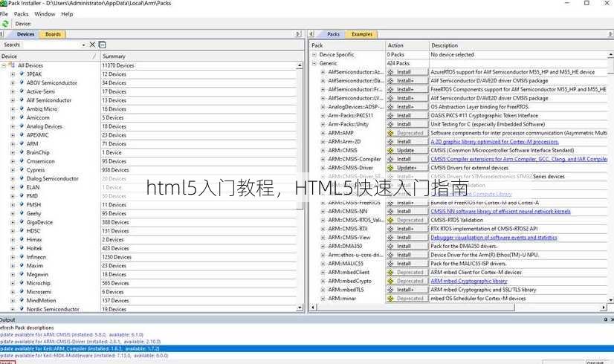Switch to the Boards tab
This screenshot has width=614, height=364.
point(53,34)
